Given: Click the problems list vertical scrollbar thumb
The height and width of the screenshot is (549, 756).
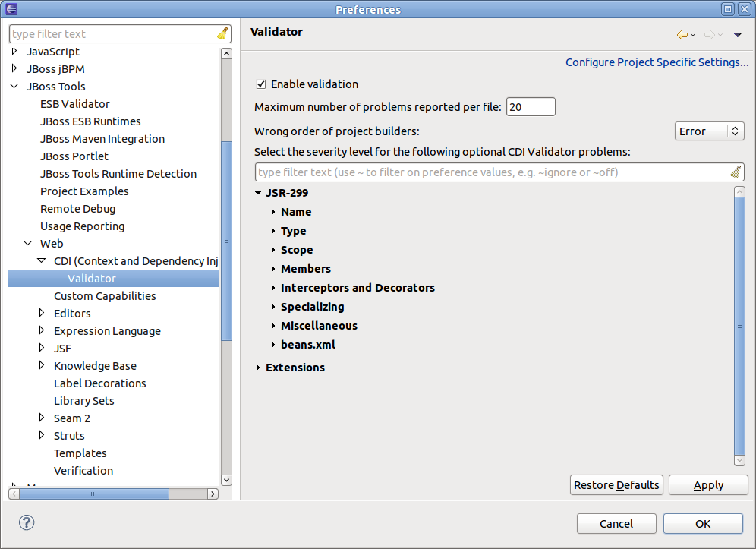Looking at the screenshot, I should point(739,326).
